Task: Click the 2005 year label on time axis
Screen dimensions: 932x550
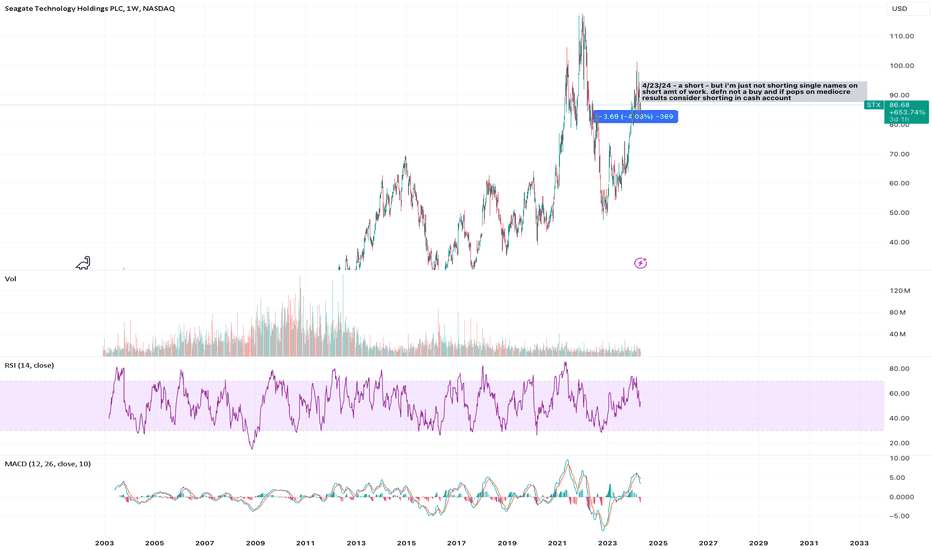Action: [155, 543]
